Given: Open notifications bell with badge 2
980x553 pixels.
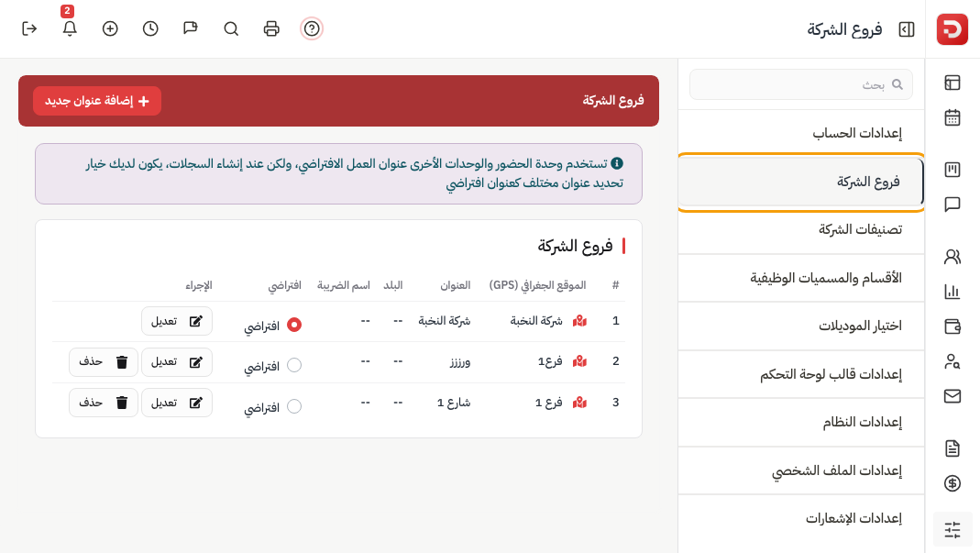Looking at the screenshot, I should (70, 28).
